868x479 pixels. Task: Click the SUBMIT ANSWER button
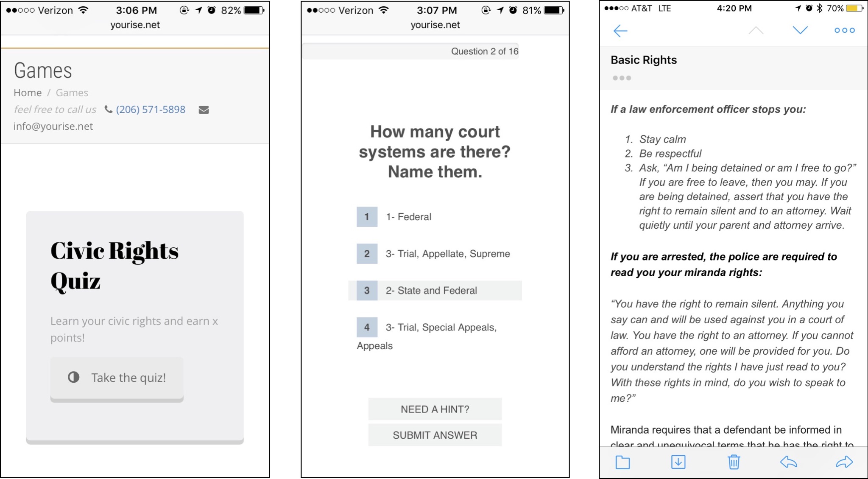[435, 435]
